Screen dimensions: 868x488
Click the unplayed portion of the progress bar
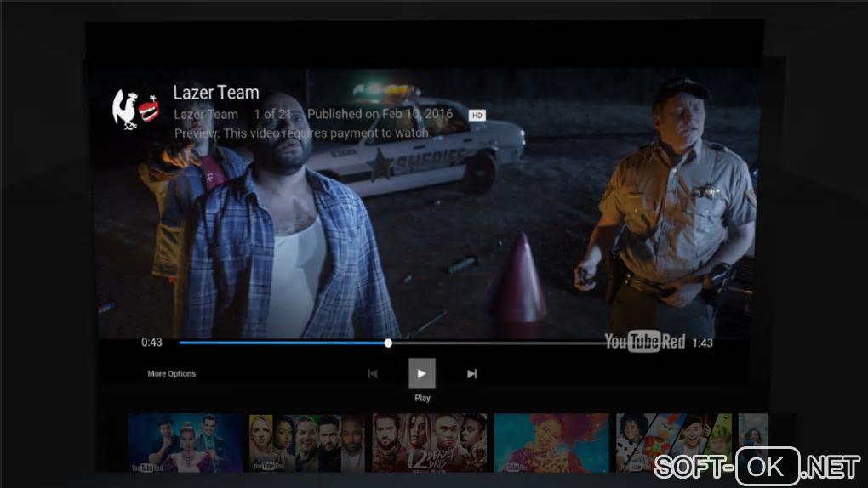point(498,343)
